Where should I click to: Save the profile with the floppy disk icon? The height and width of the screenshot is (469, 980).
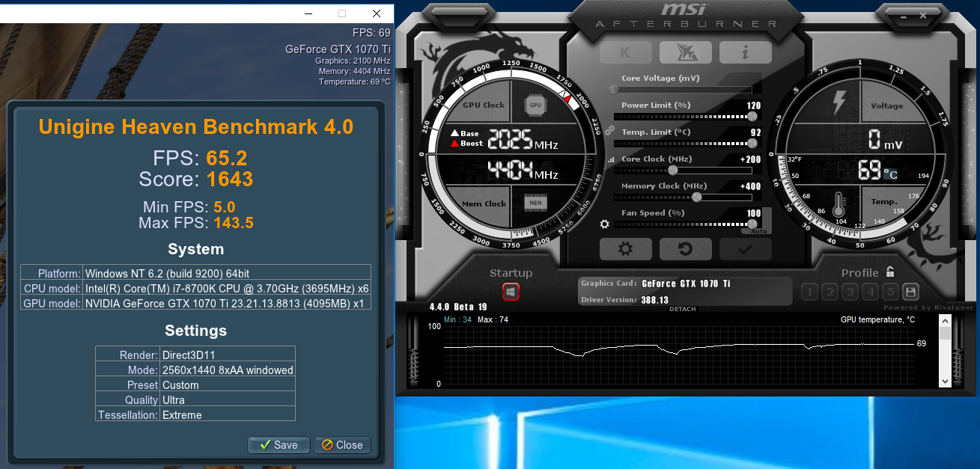tap(910, 292)
